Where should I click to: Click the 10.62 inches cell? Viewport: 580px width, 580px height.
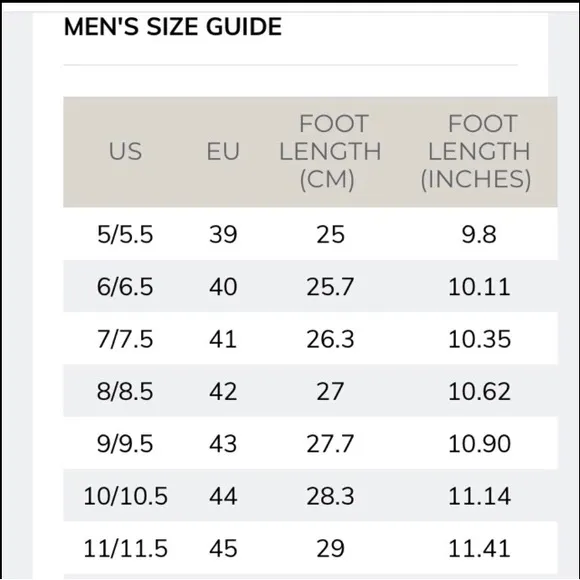coord(479,391)
